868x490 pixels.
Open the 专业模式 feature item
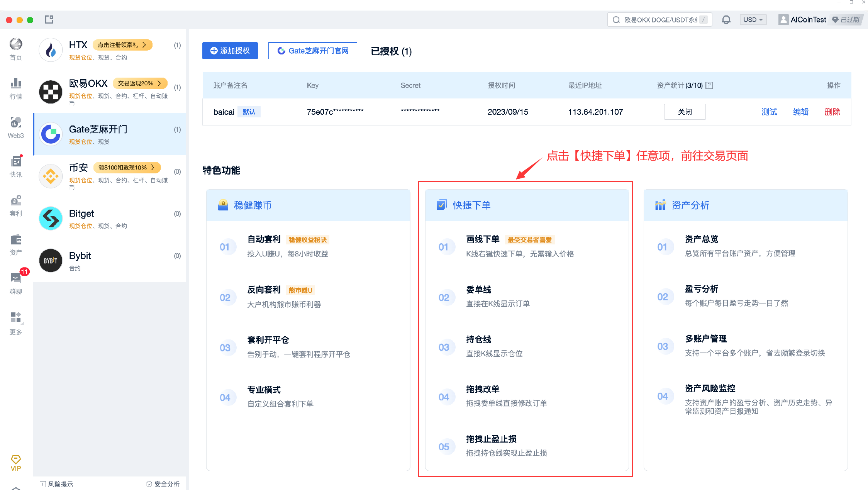[x=308, y=397]
